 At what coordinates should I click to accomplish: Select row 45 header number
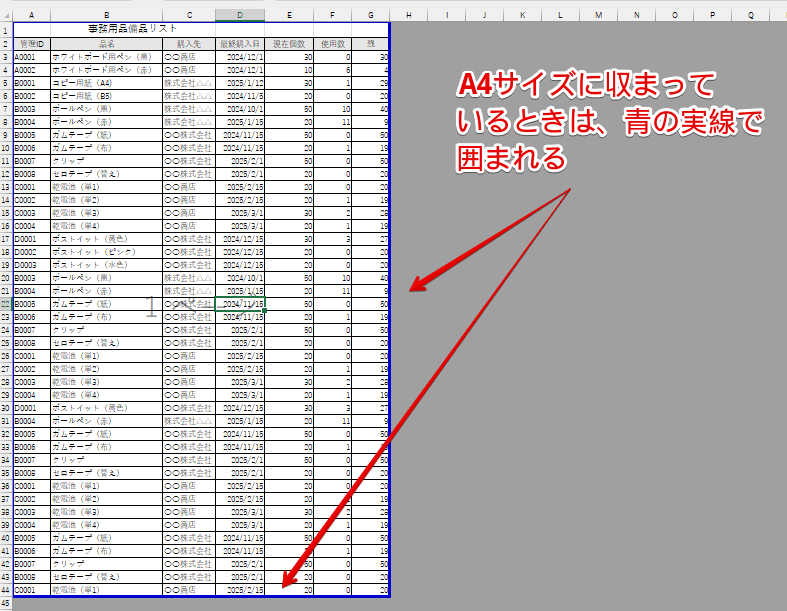pyautogui.click(x=6, y=603)
